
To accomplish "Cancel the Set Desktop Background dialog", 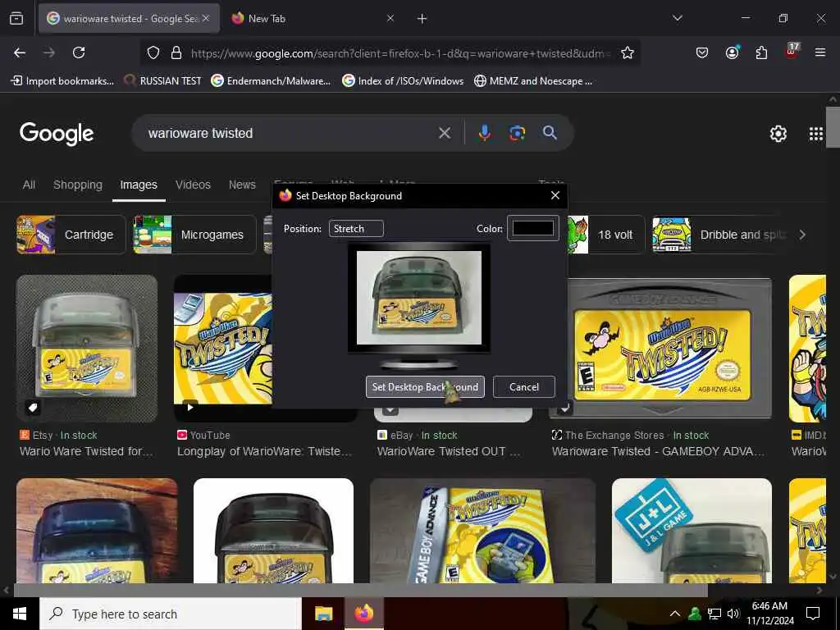I will coord(524,387).
